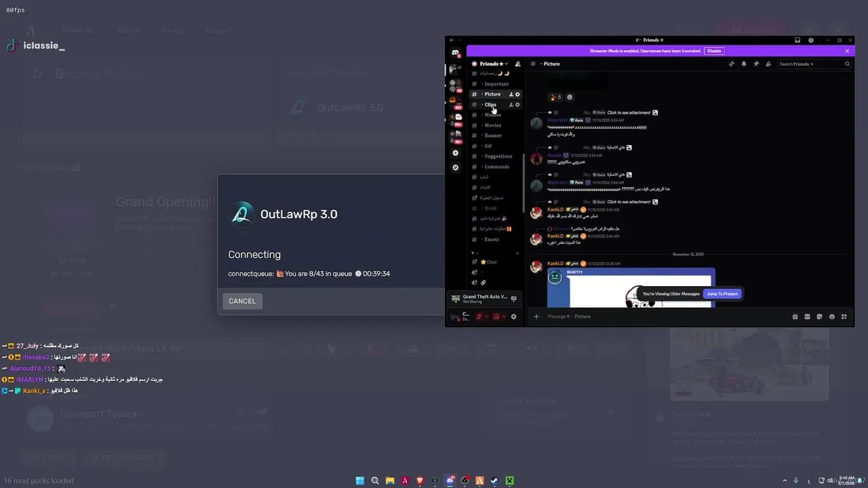Invite people icon beside Friends header
868x488 pixels.
pos(518,64)
